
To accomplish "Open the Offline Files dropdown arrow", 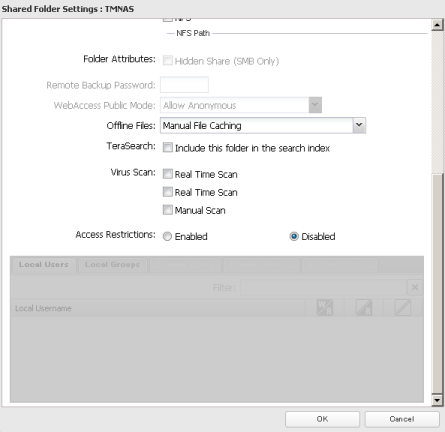I will click(x=359, y=125).
